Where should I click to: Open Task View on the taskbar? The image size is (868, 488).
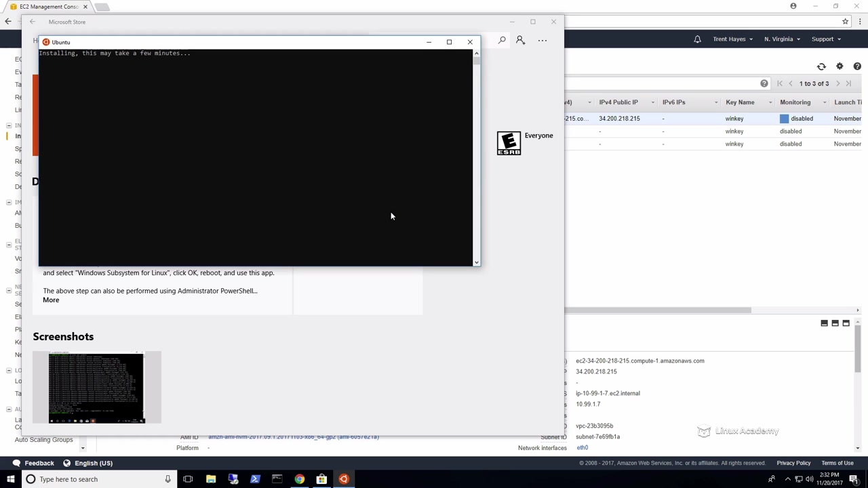[188, 479]
